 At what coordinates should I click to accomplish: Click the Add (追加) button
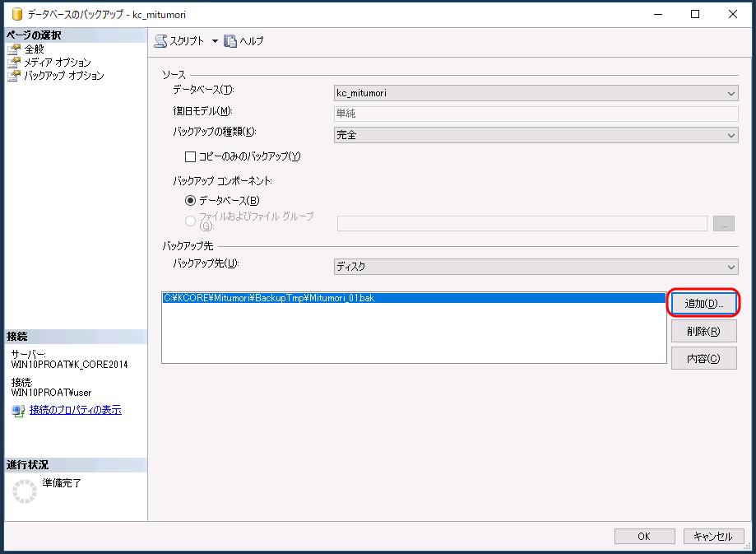click(703, 304)
